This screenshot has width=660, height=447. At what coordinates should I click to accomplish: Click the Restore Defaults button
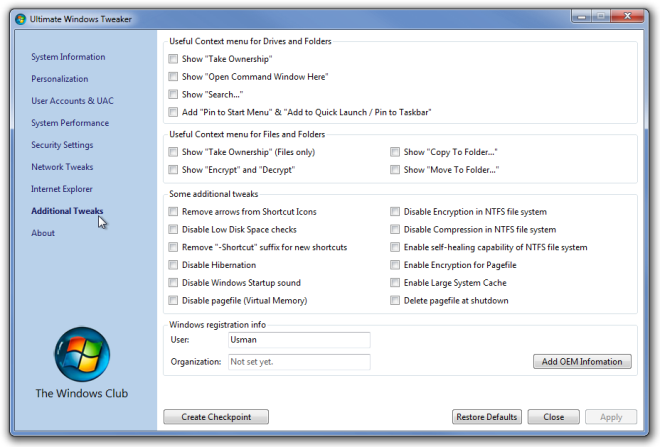(487, 417)
